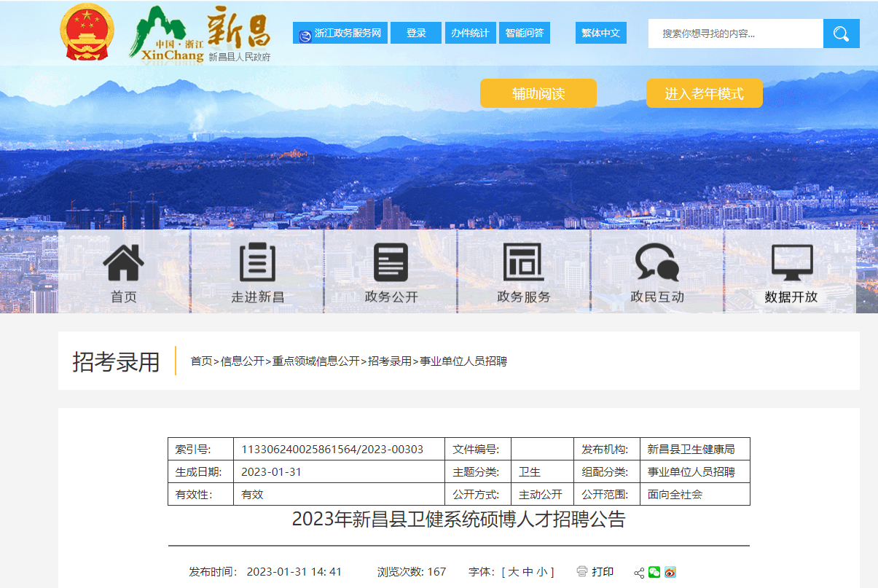878x588 pixels.
Task: Click the 登录 login button
Action: point(415,33)
